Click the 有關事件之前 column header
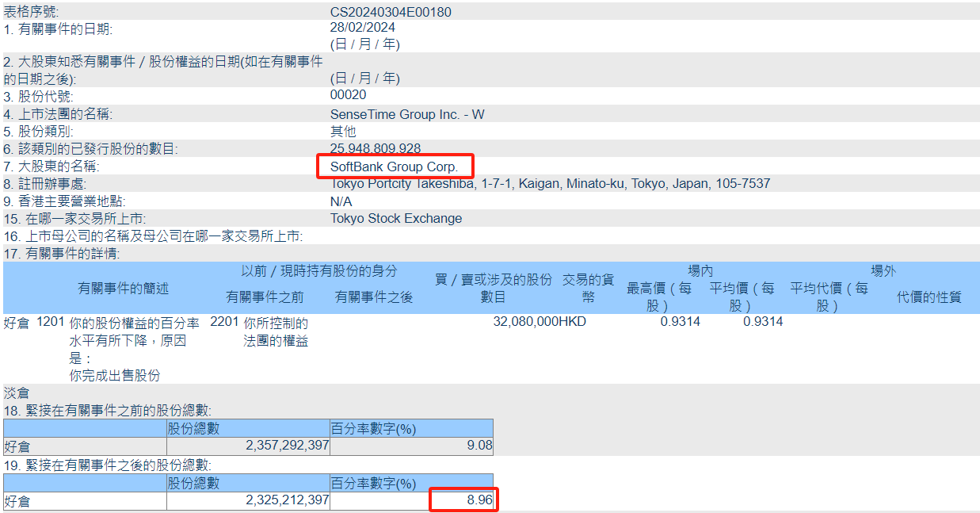 click(x=265, y=297)
